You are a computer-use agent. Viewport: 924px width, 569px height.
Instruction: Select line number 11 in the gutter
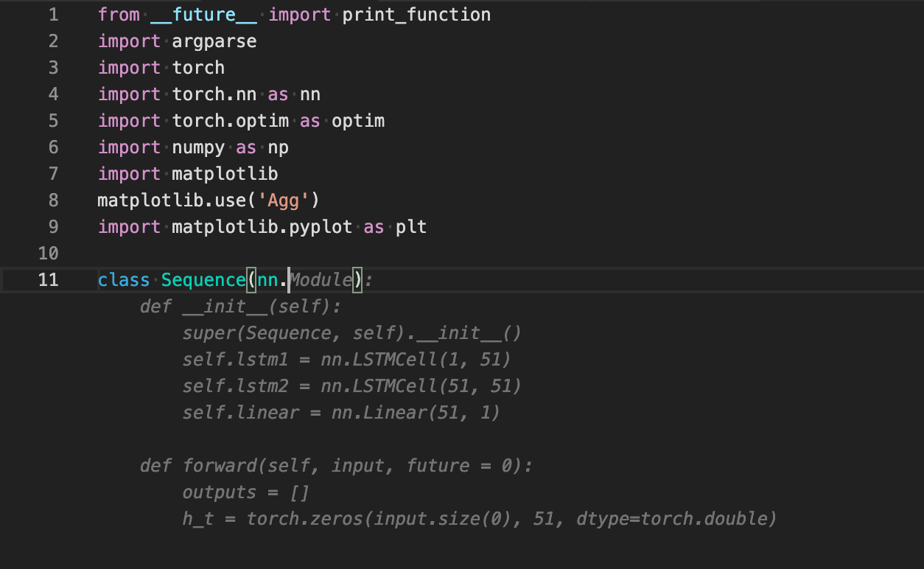coord(48,280)
